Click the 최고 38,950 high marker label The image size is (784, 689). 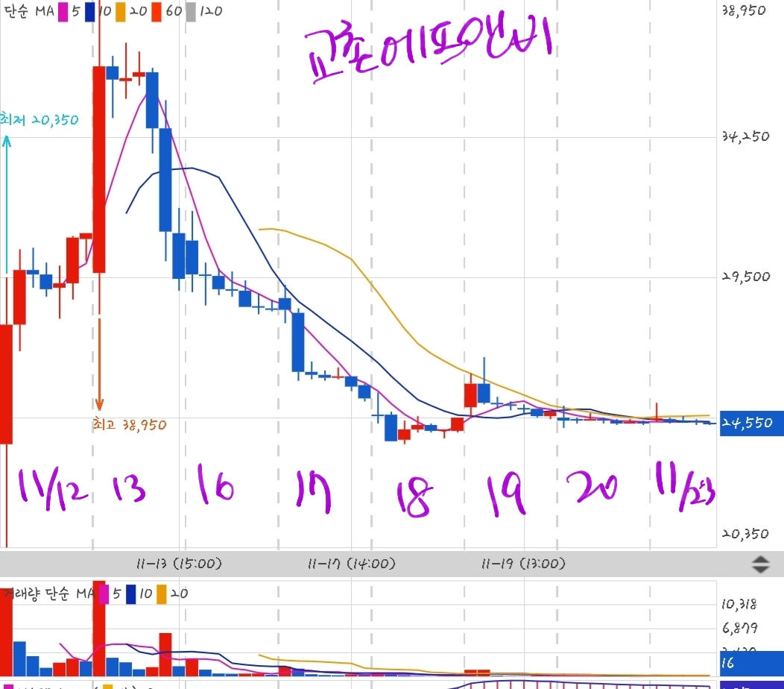click(130, 425)
